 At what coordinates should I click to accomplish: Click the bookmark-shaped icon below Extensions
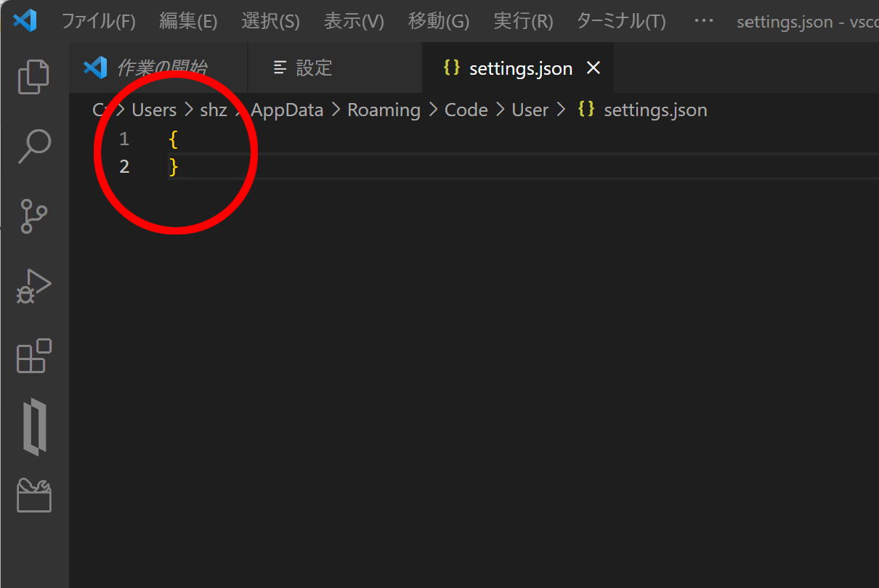pos(34,427)
